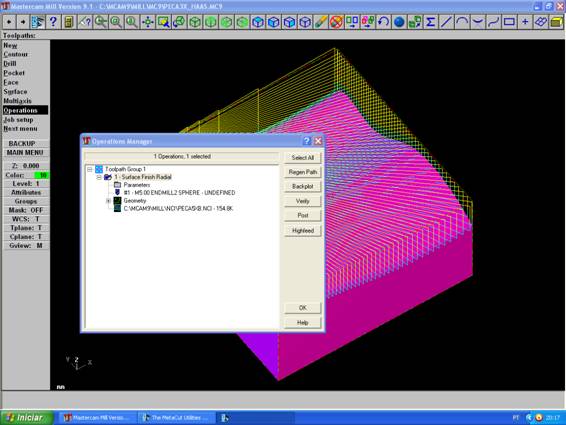Click the Zoom window magnifier icon

click(116, 22)
